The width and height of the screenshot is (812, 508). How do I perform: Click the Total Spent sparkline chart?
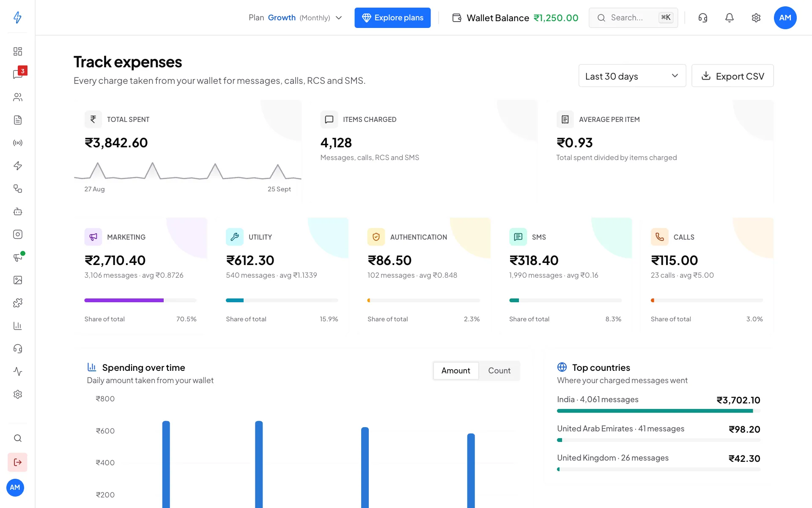pos(187,171)
